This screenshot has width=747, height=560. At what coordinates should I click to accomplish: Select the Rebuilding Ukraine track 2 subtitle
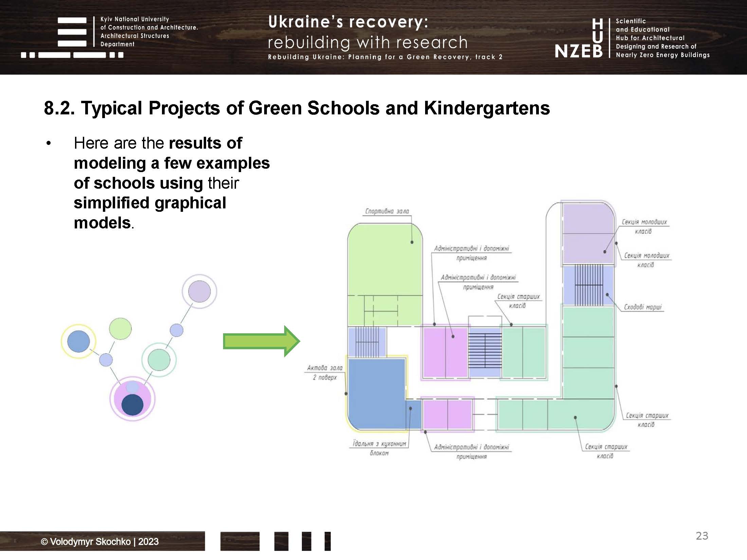385,57
